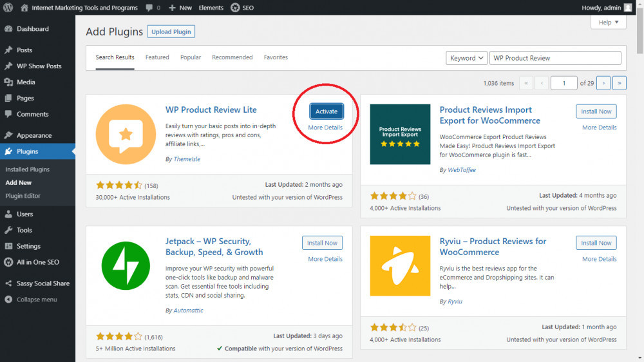Open the Ryviu author link

click(x=455, y=301)
